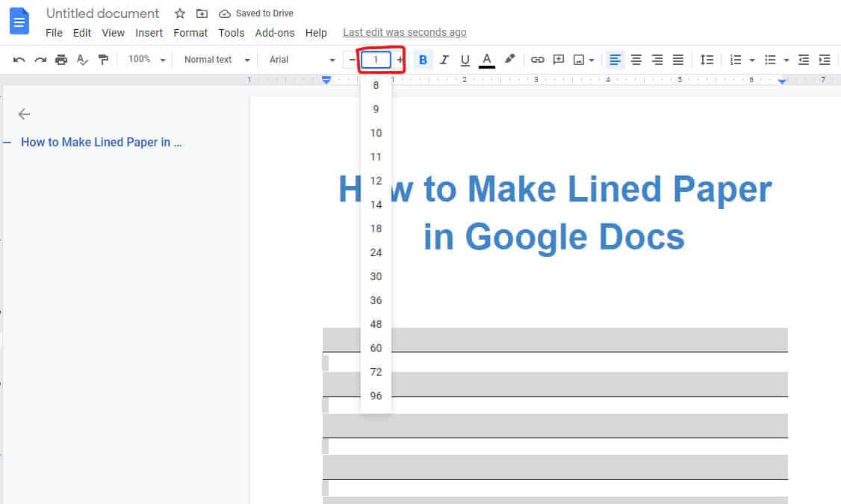This screenshot has height=504, width=841.
Task: Choose font size 11 from the list
Action: (376, 157)
